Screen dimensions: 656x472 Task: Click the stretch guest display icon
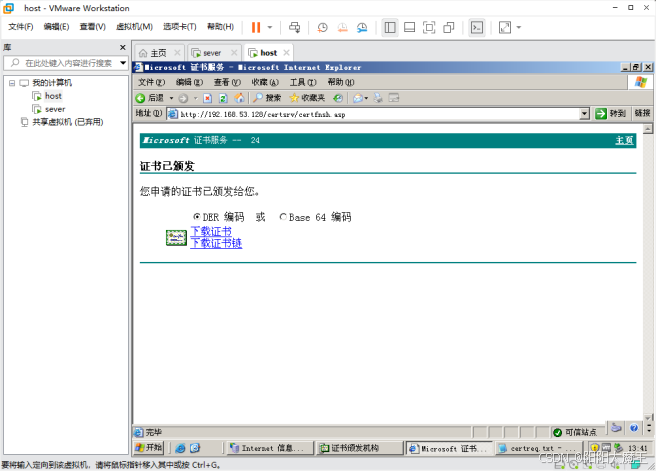click(505, 28)
